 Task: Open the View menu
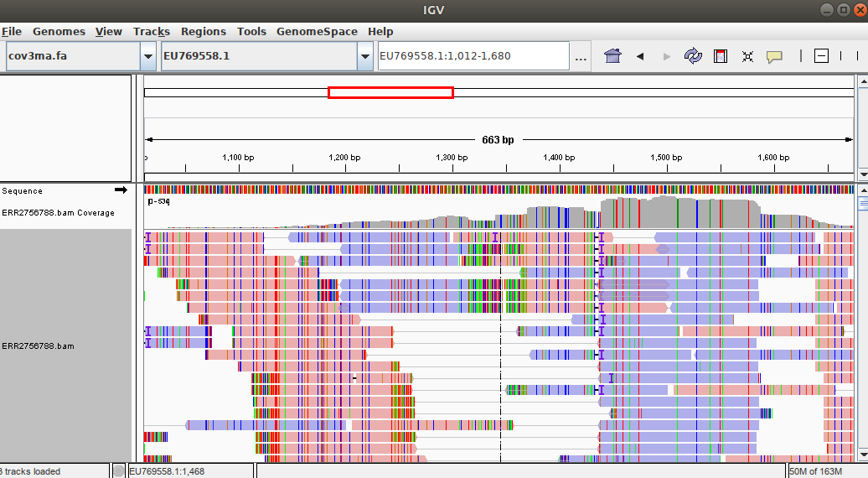pyautogui.click(x=109, y=32)
